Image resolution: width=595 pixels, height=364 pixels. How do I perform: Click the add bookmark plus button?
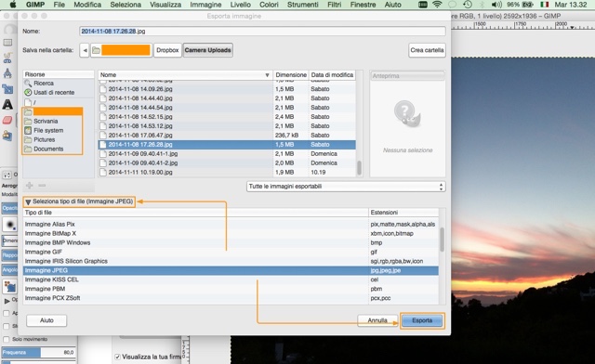tap(29, 186)
